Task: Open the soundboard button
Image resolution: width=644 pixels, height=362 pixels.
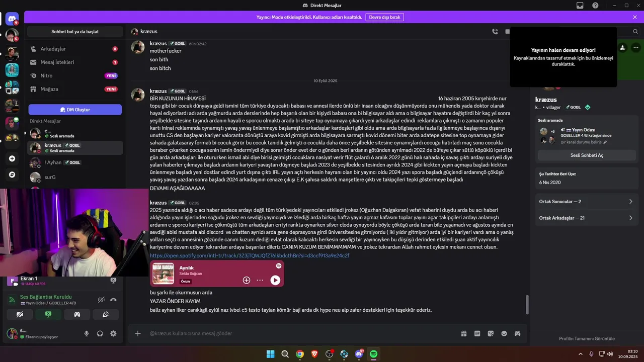Action: [106, 314]
